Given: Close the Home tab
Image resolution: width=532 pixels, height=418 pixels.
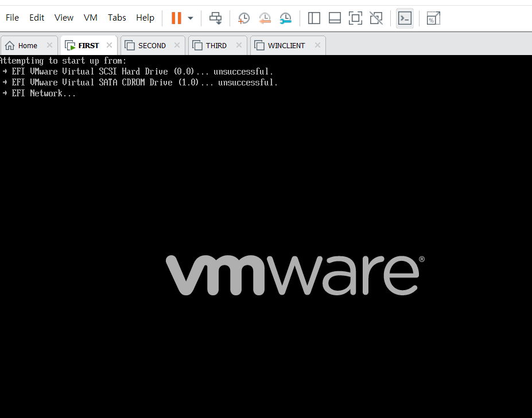Looking at the screenshot, I should tap(49, 45).
